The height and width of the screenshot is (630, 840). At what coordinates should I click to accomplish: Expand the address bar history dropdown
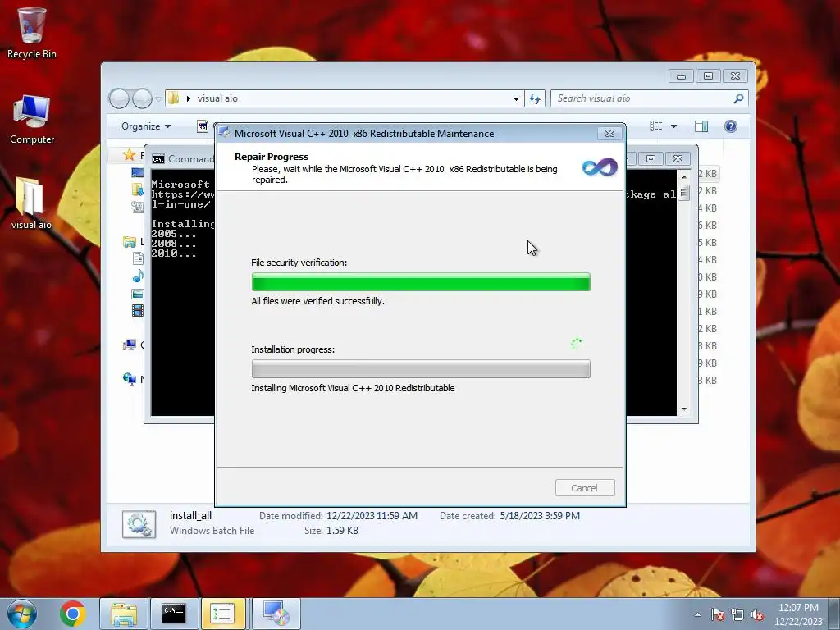point(516,98)
